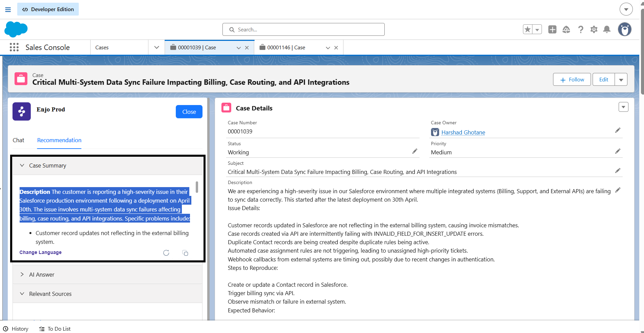Click the hamburger menu icon at top left
The image size is (644, 333).
[8, 9]
